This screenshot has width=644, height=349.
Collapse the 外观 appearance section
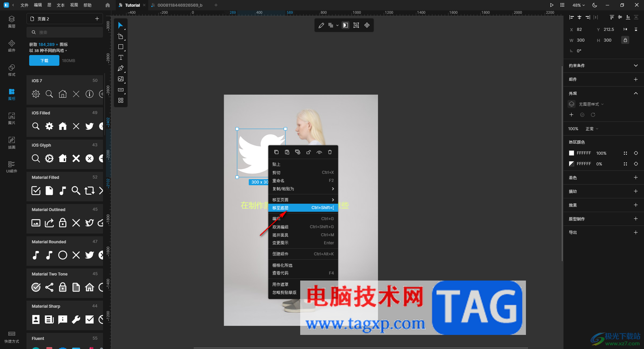[636, 93]
